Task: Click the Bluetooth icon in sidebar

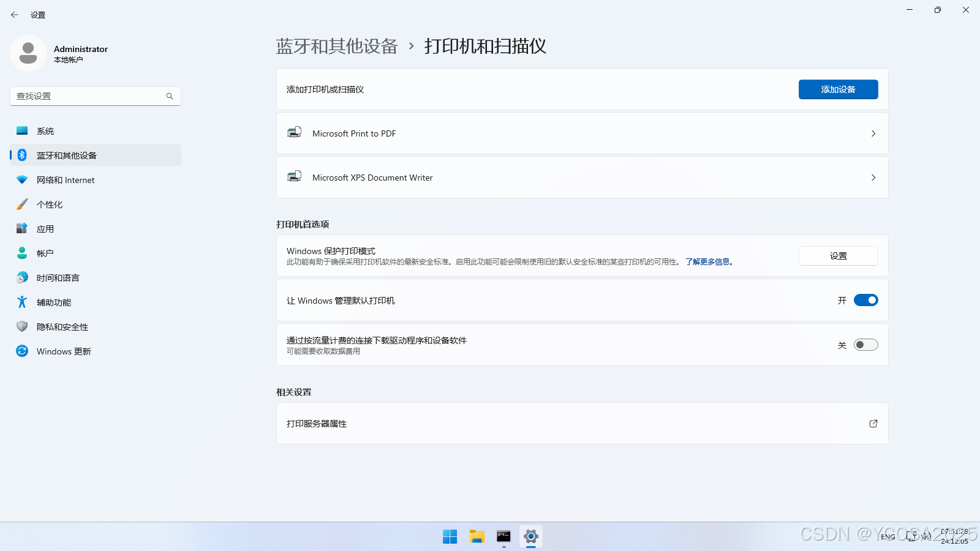Action: (22, 155)
